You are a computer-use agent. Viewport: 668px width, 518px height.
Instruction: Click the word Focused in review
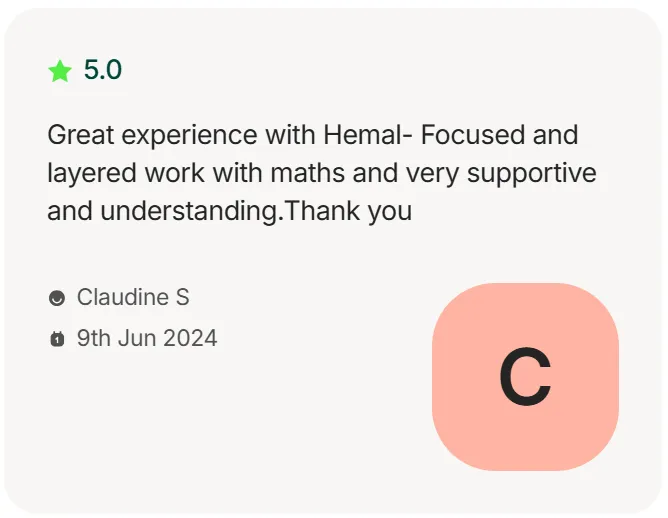[472, 135]
